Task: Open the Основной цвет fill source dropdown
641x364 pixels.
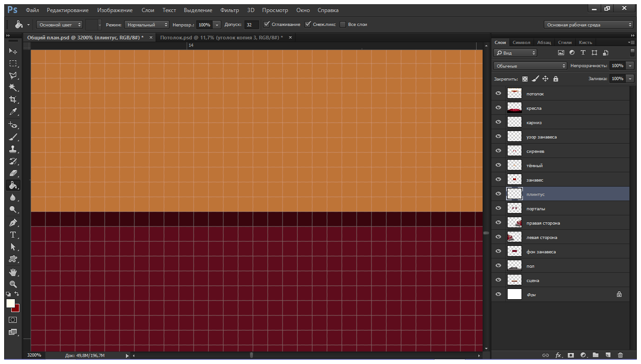Action: pos(60,25)
